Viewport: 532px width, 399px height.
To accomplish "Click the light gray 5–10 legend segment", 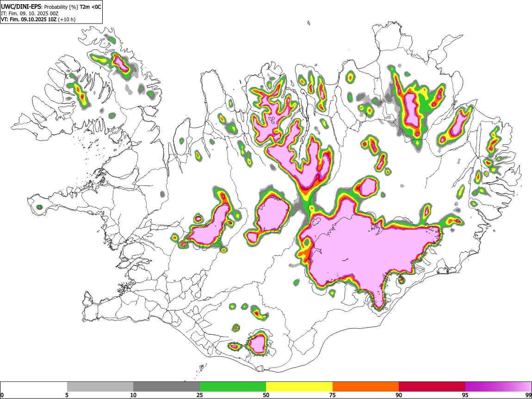I will (x=100, y=387).
